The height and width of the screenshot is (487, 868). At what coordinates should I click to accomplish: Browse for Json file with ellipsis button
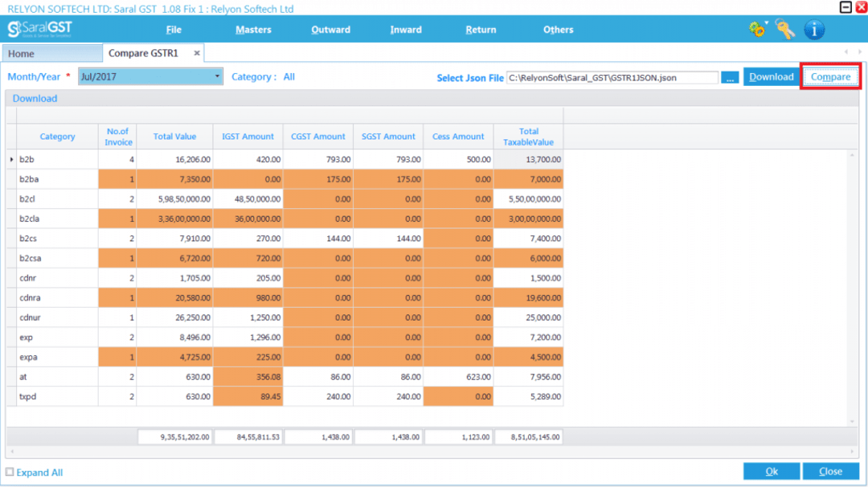tap(729, 77)
